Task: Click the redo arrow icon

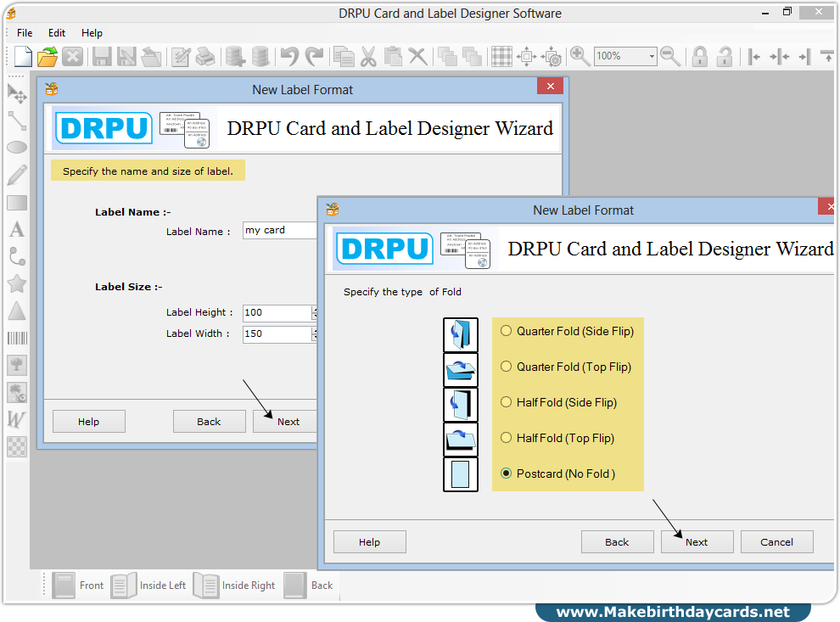Action: (x=315, y=56)
